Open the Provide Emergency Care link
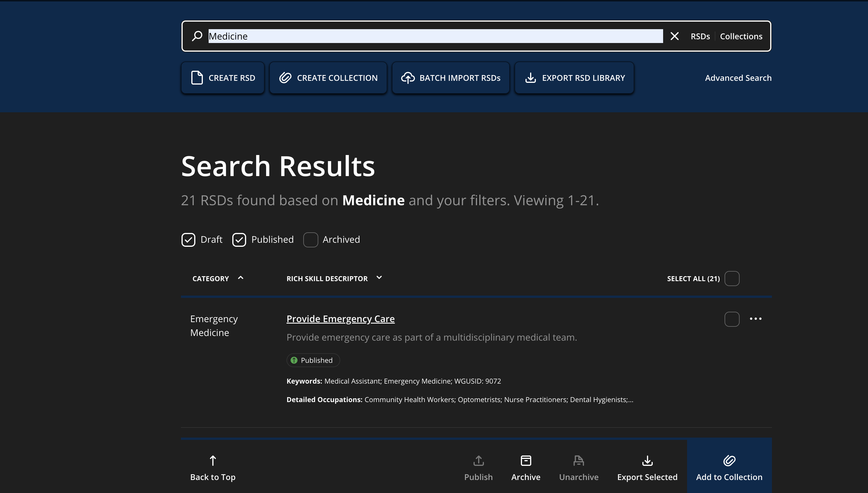Viewport: 868px width, 493px height. pos(340,319)
